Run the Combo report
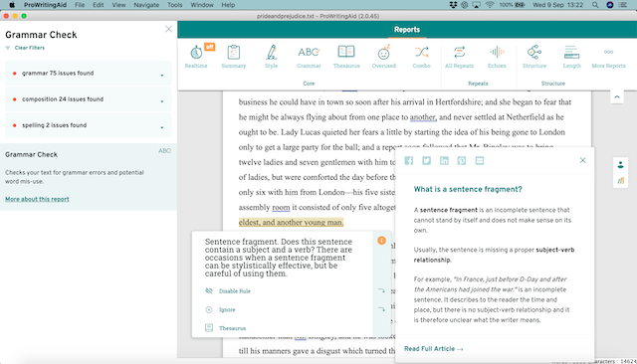637x364 pixels. [x=422, y=57]
